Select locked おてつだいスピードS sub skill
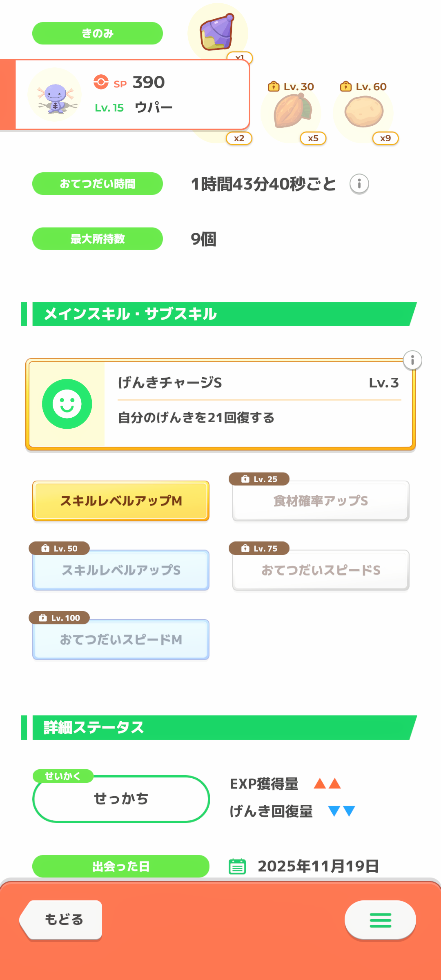 pos(321,570)
